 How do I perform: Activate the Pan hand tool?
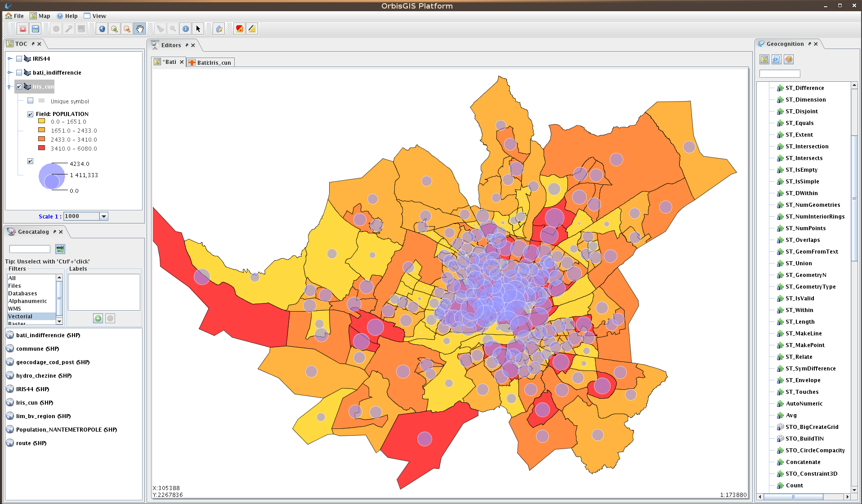140,29
